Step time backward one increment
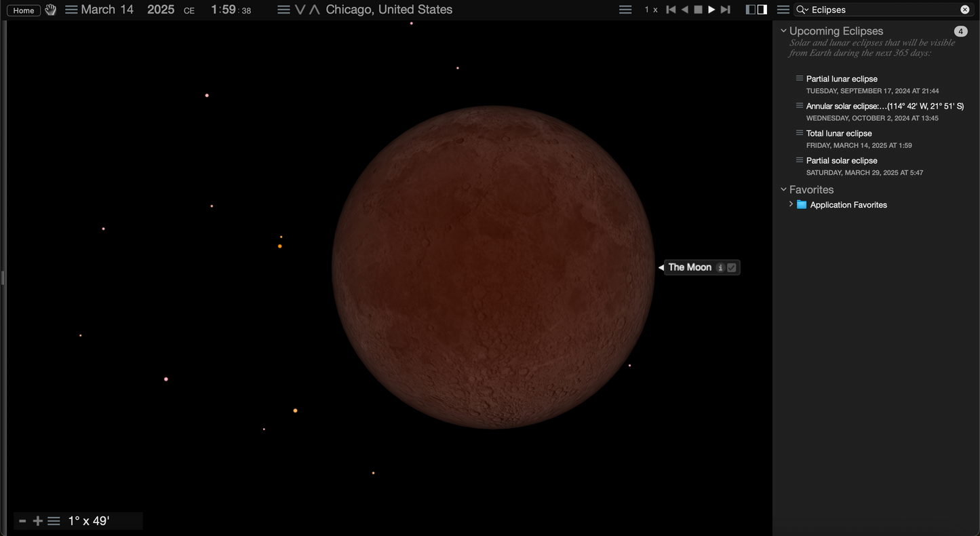 (671, 9)
